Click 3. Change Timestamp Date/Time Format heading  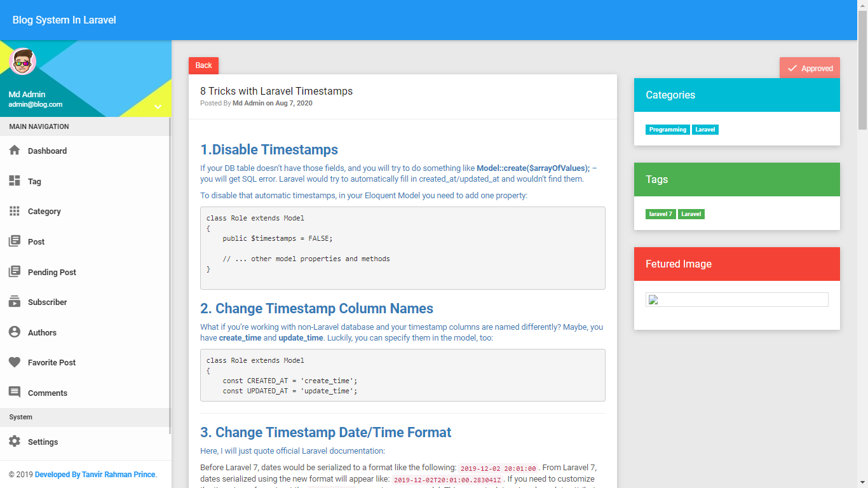point(325,433)
